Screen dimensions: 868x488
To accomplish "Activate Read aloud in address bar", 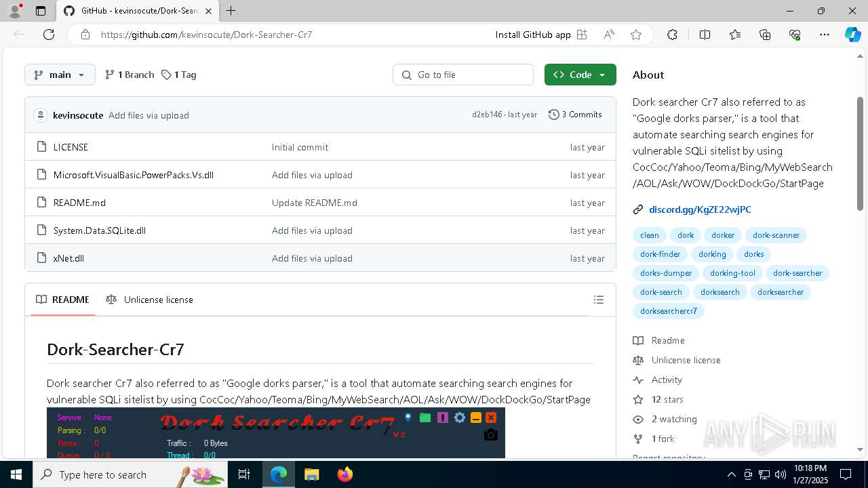I will pos(609,35).
